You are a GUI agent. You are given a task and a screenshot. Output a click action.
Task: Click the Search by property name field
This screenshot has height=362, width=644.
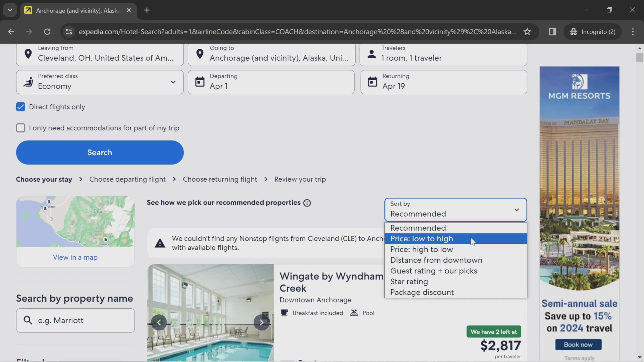tap(75, 320)
